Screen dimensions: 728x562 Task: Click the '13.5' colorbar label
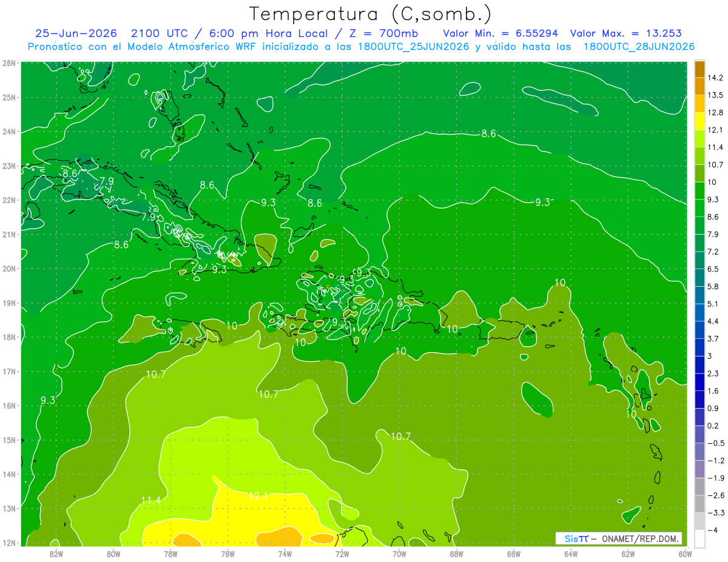[x=716, y=95]
